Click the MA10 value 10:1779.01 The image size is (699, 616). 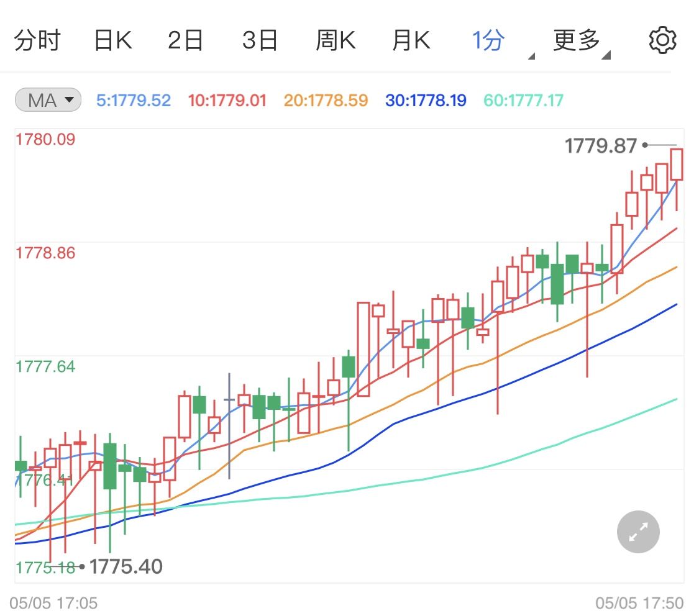227,100
